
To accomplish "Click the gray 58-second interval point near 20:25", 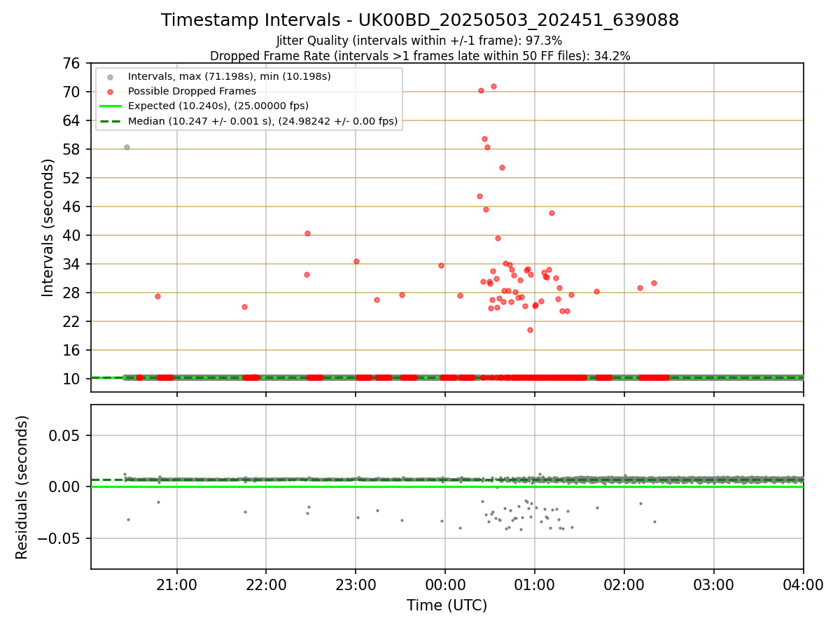I will pyautogui.click(x=127, y=147).
